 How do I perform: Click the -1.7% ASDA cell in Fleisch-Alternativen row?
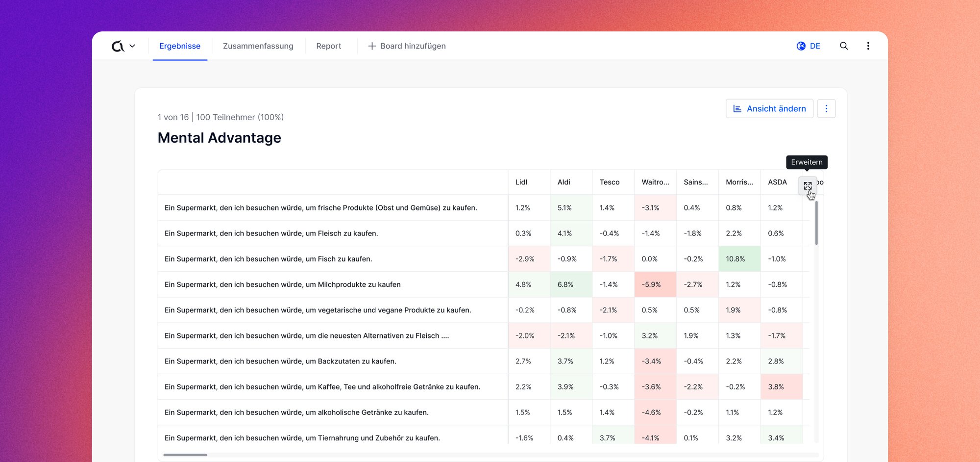click(x=782, y=335)
